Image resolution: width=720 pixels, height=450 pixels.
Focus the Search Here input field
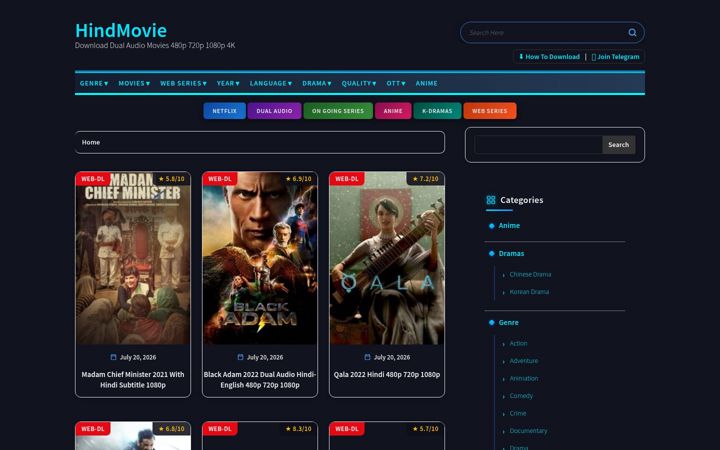point(545,33)
